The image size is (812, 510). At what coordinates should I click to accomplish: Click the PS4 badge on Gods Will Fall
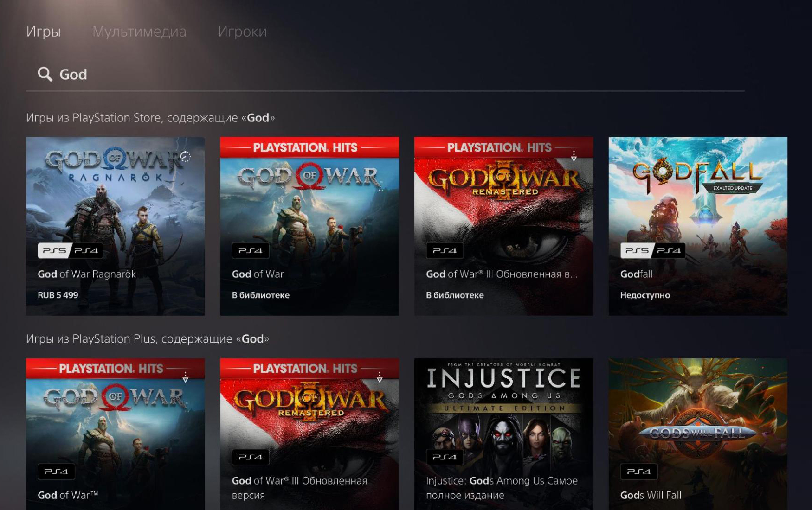[x=639, y=472]
